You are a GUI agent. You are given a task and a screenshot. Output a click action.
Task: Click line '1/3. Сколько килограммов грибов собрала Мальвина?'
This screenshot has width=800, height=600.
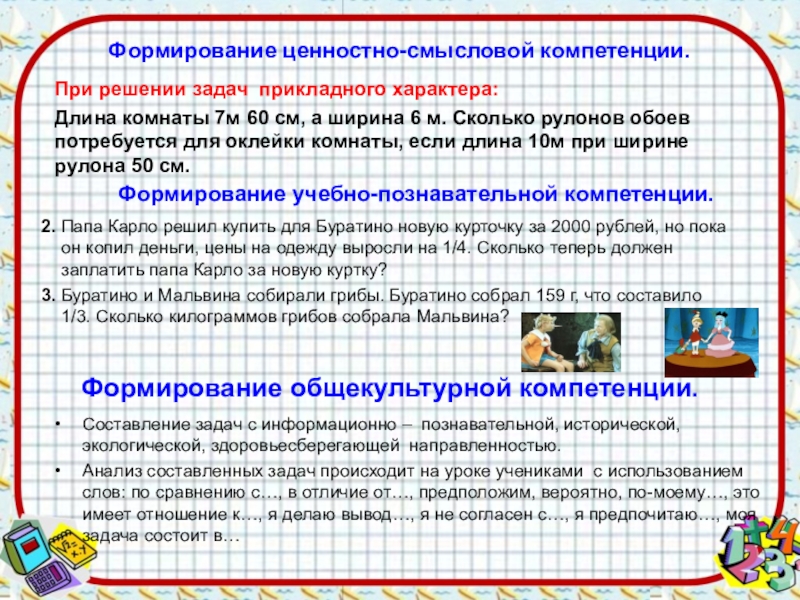[x=286, y=317]
